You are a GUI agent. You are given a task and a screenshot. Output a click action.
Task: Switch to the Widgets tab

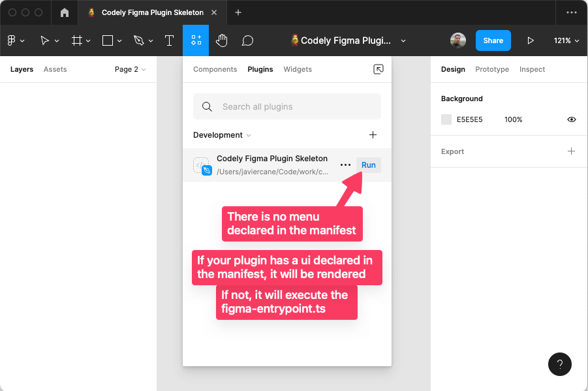coord(298,69)
